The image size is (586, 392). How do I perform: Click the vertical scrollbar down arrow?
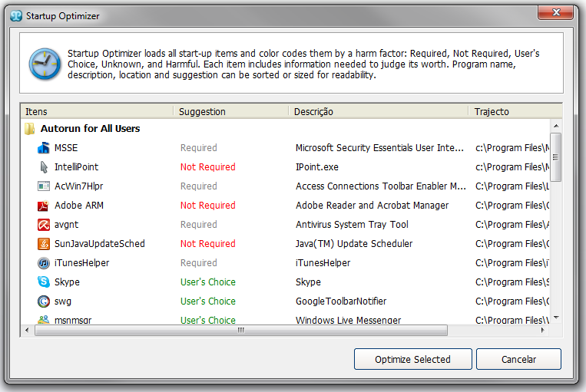point(556,317)
